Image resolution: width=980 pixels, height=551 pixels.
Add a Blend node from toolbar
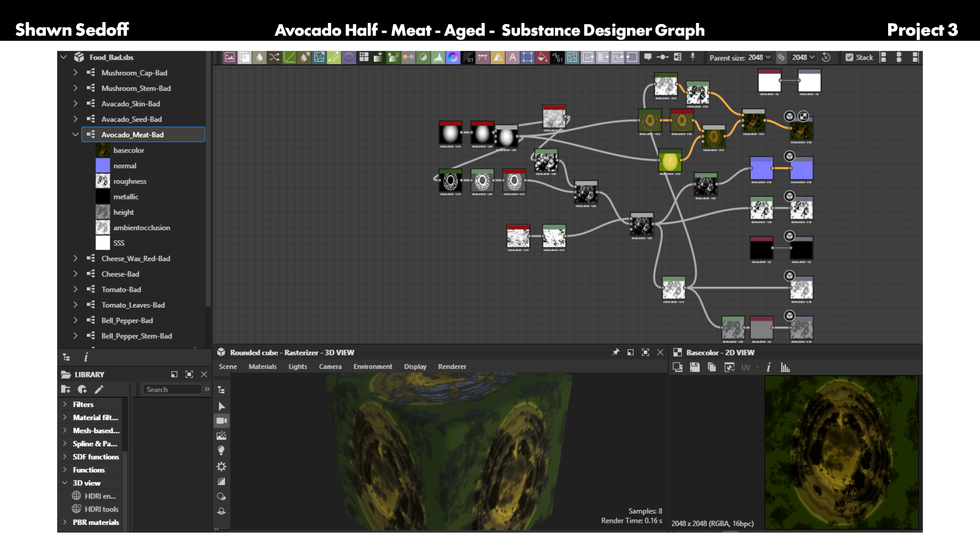[x=244, y=57]
